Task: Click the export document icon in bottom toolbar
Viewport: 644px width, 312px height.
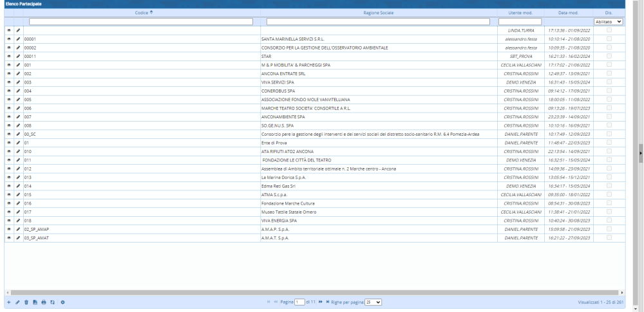Action: (x=35, y=302)
